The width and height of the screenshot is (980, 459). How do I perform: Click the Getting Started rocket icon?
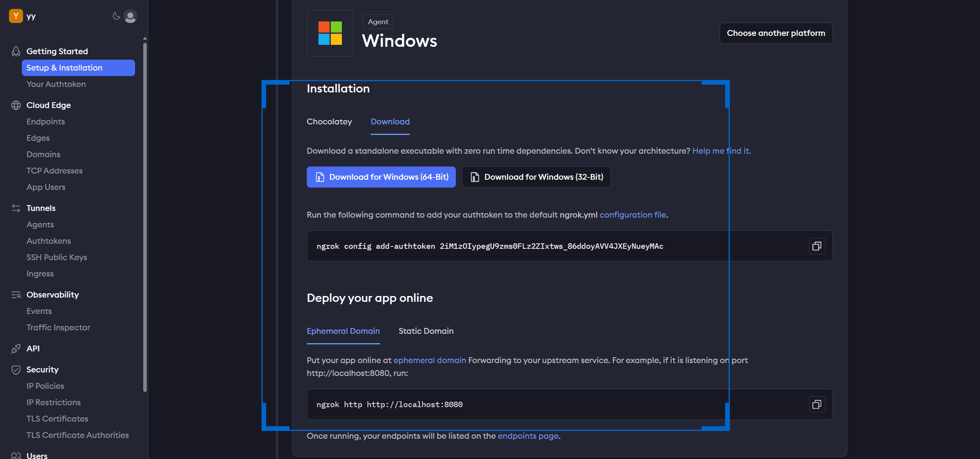tap(16, 51)
